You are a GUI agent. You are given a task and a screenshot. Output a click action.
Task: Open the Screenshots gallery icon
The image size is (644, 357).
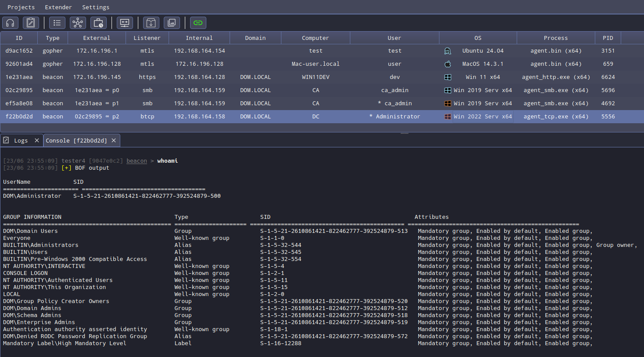pyautogui.click(x=172, y=23)
